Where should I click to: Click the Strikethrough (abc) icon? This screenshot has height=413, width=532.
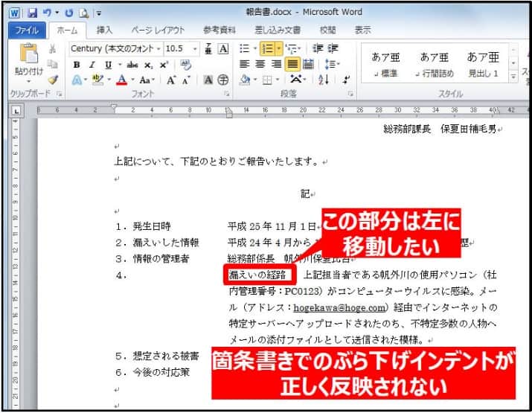click(133, 65)
